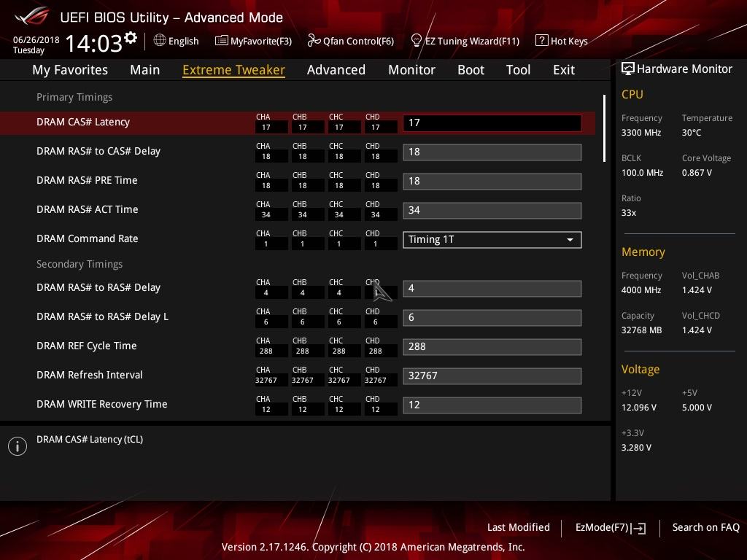The height and width of the screenshot is (560, 747).
Task: Select DRAM RAS# to RAS# Delay L label
Action: tap(102, 316)
